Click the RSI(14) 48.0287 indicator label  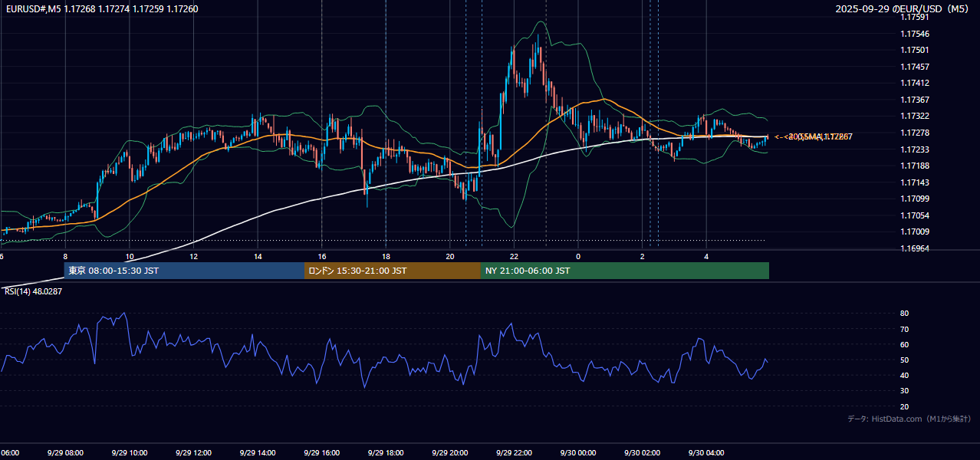(34, 291)
